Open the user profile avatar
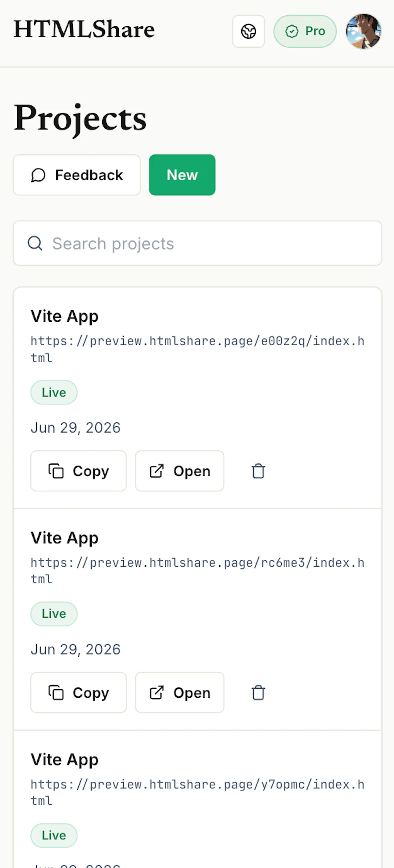The width and height of the screenshot is (394, 868). pos(364,31)
